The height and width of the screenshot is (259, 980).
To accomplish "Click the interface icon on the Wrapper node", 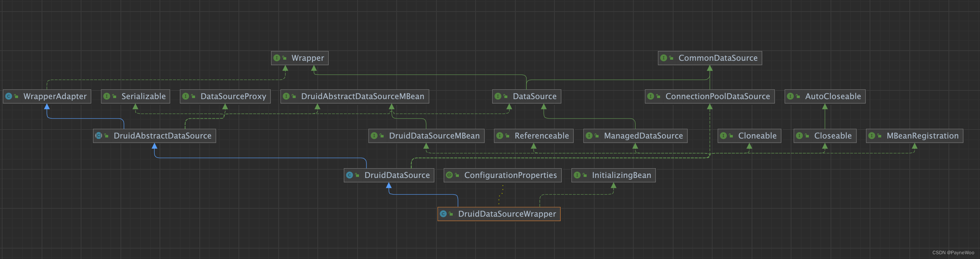I will point(276,58).
